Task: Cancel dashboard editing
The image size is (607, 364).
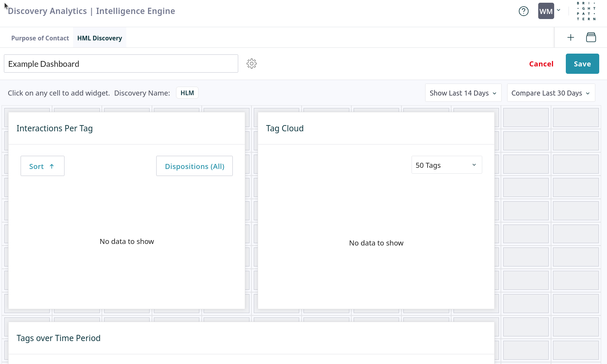Action: tap(541, 64)
